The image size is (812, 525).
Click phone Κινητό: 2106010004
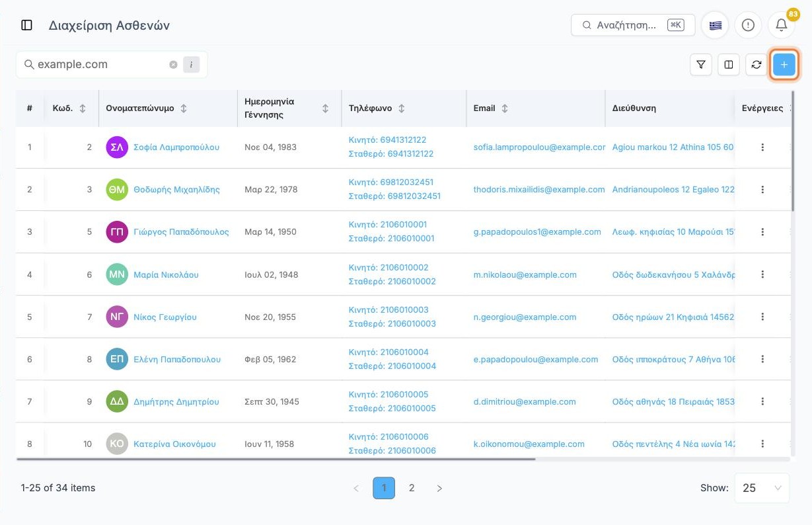tap(388, 352)
